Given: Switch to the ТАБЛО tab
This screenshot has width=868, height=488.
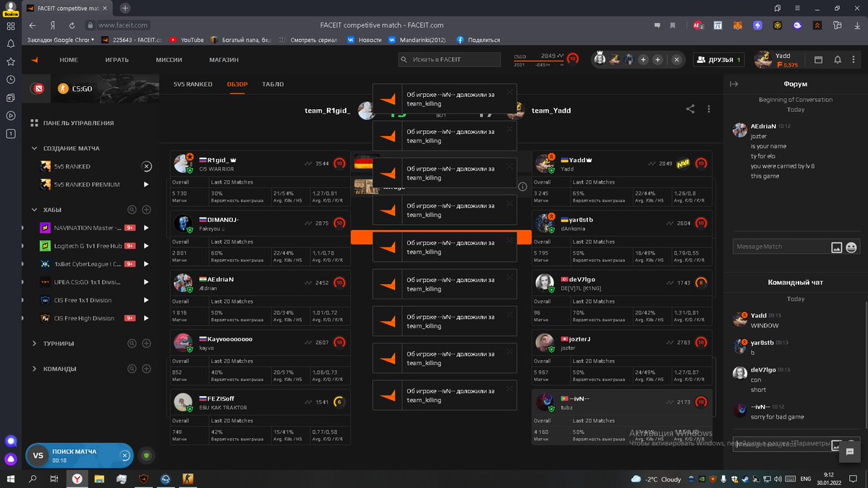Looking at the screenshot, I should click(x=273, y=85).
